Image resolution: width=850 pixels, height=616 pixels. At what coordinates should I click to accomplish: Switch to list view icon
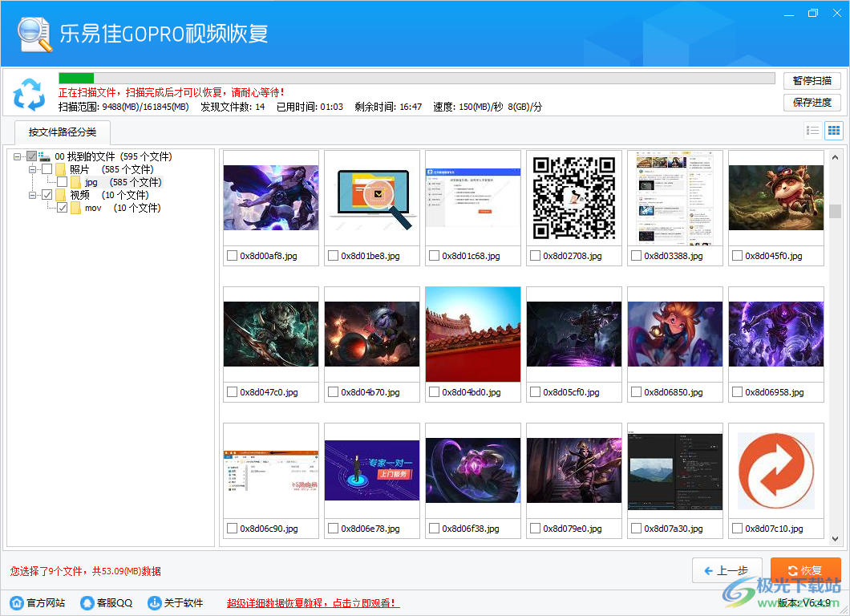812,131
